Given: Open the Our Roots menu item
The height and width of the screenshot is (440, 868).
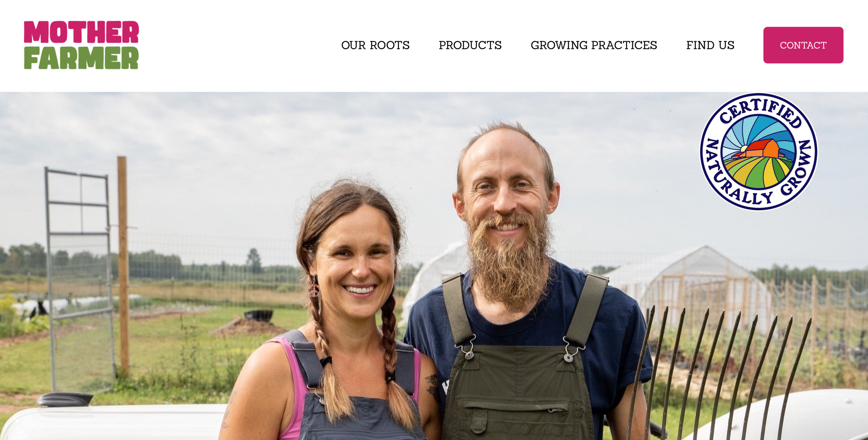Looking at the screenshot, I should click(375, 45).
